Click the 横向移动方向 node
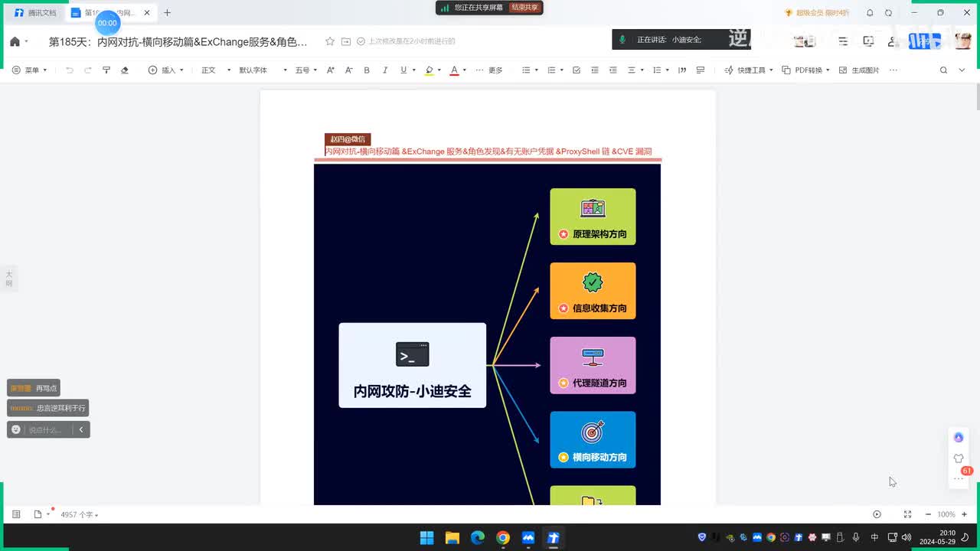980x551 pixels. [x=593, y=440]
